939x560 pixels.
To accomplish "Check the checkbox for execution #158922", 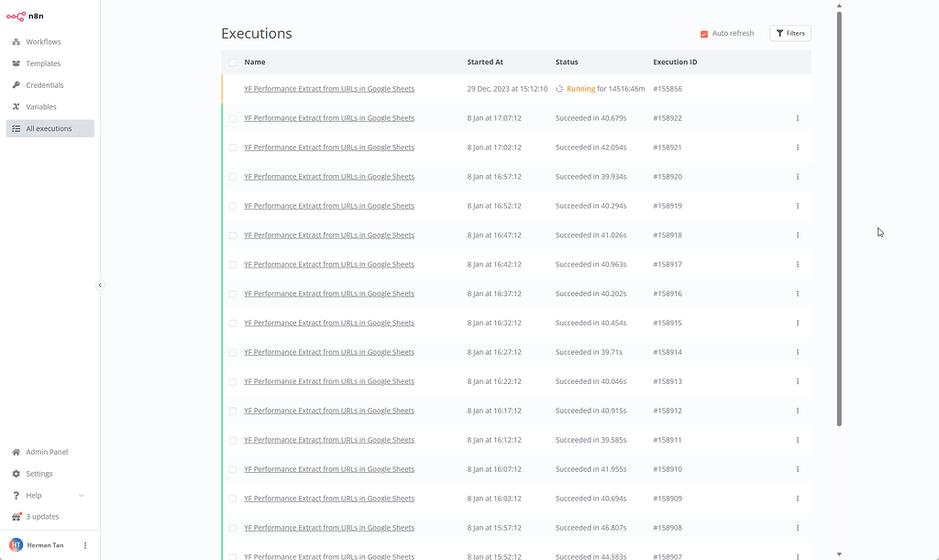I will [x=233, y=117].
